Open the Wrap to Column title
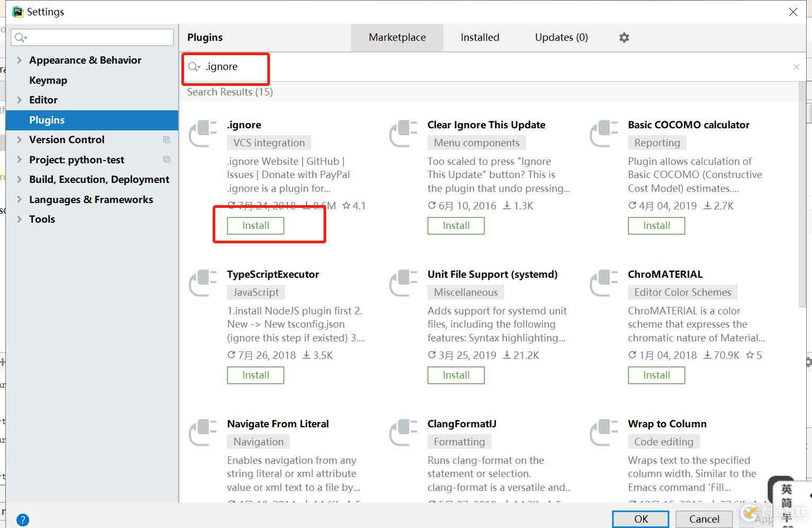 (x=667, y=424)
